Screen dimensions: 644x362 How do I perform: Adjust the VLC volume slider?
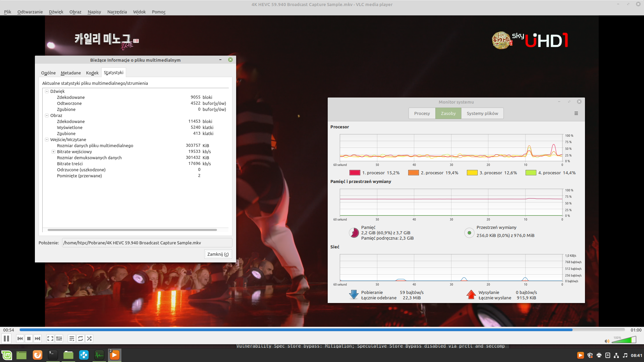click(624, 340)
